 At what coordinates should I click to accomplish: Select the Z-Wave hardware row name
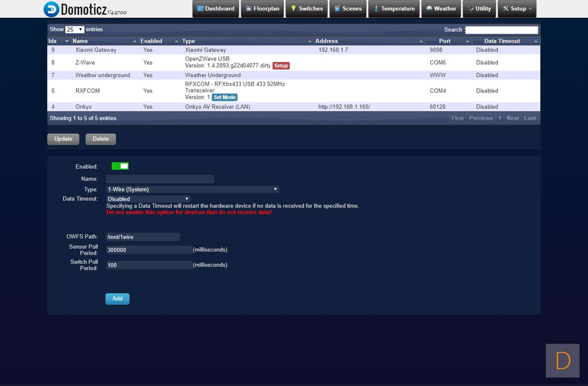[x=85, y=63]
